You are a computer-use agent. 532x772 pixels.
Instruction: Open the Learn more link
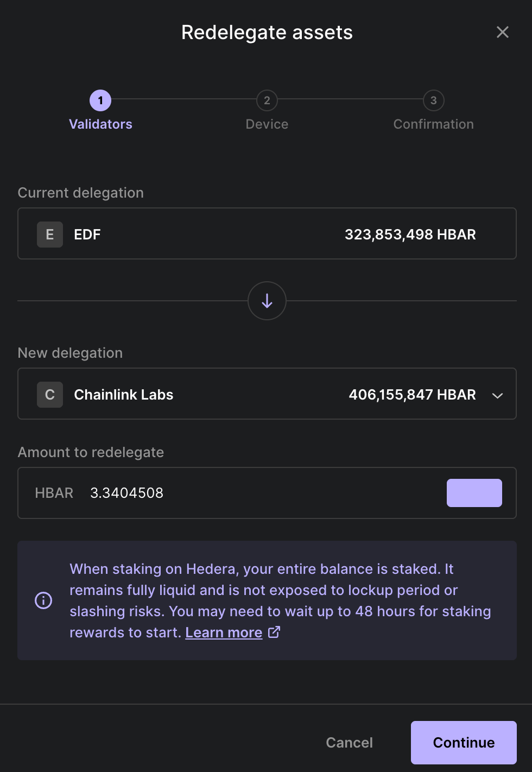[224, 631]
